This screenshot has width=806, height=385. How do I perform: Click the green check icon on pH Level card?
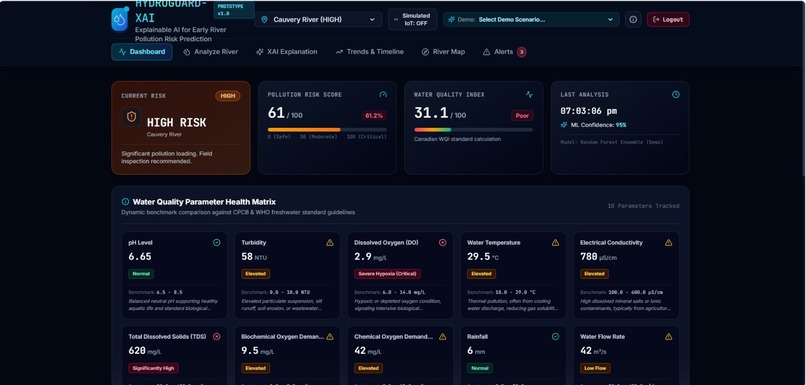click(216, 243)
